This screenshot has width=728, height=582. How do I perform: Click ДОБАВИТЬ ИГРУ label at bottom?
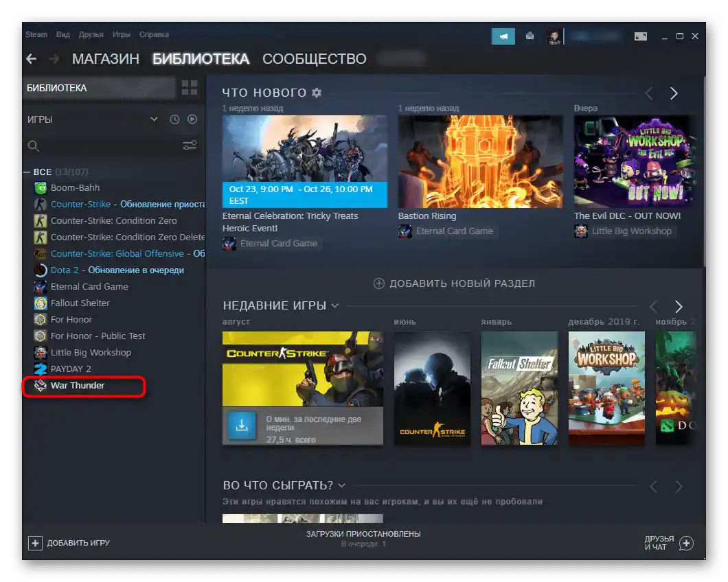(x=78, y=543)
